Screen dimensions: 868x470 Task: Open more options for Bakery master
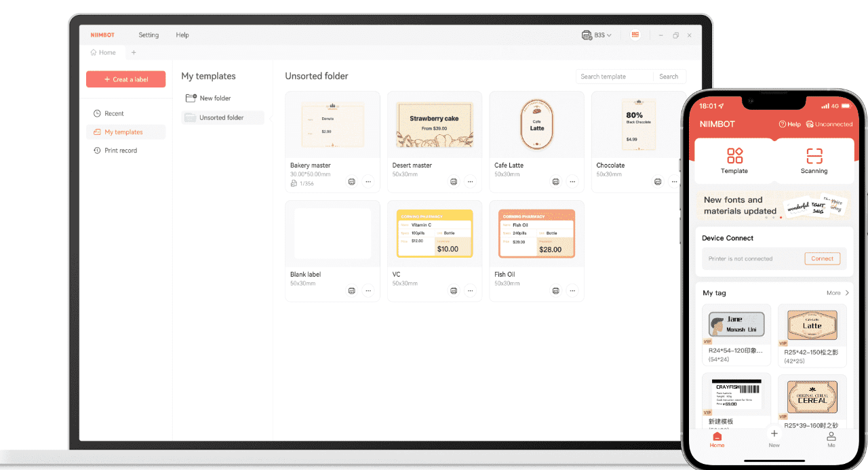pyautogui.click(x=368, y=182)
